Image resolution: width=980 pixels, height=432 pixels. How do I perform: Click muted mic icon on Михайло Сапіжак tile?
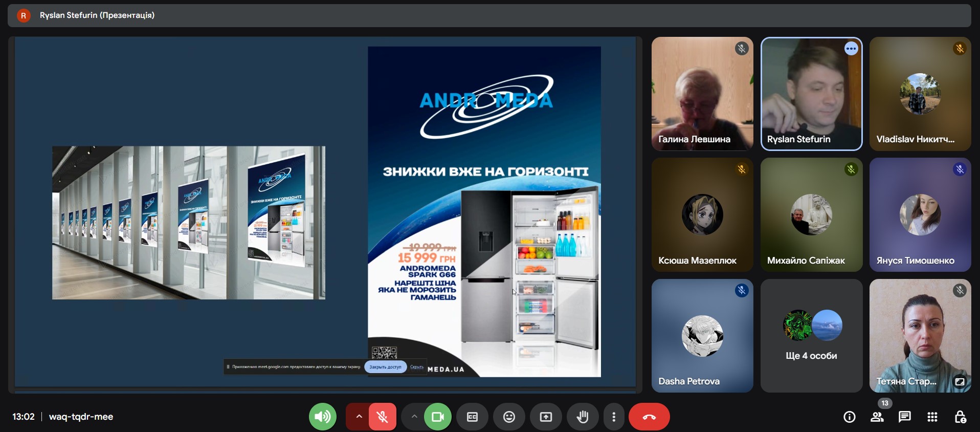tap(851, 169)
